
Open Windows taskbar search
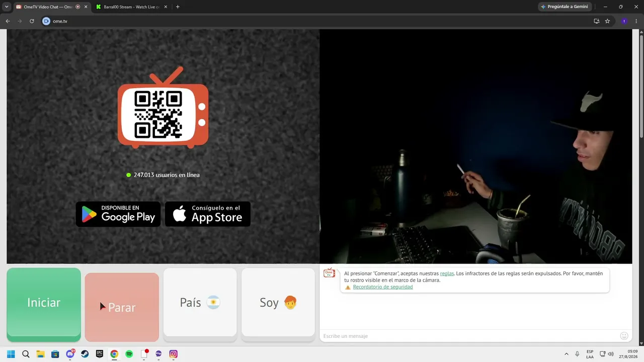coord(26,354)
